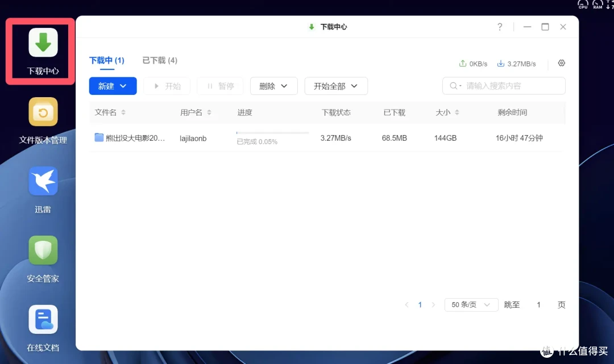Open the 新建 dropdown button
The height and width of the screenshot is (364, 614).
coord(113,86)
